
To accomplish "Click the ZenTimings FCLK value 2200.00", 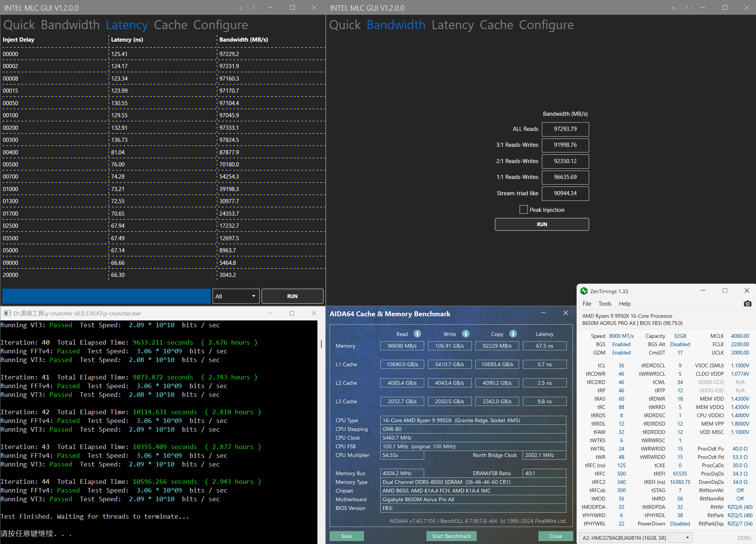I will pyautogui.click(x=740, y=344).
